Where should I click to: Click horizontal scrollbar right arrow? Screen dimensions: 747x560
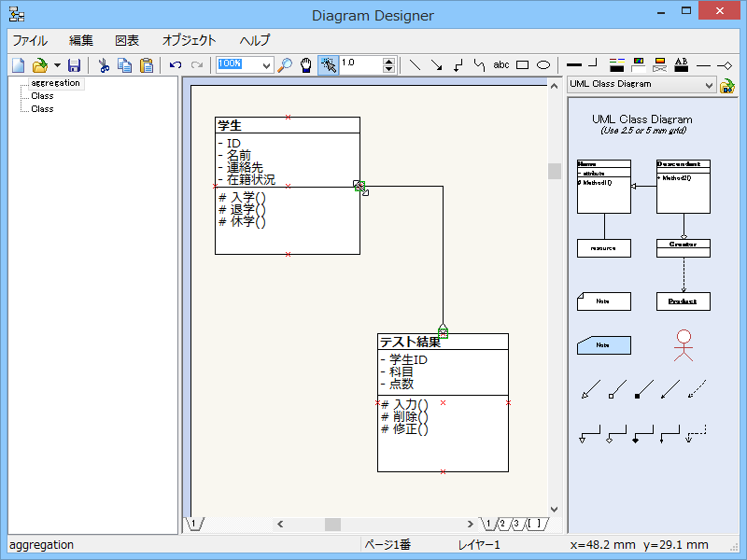pyautogui.click(x=471, y=525)
